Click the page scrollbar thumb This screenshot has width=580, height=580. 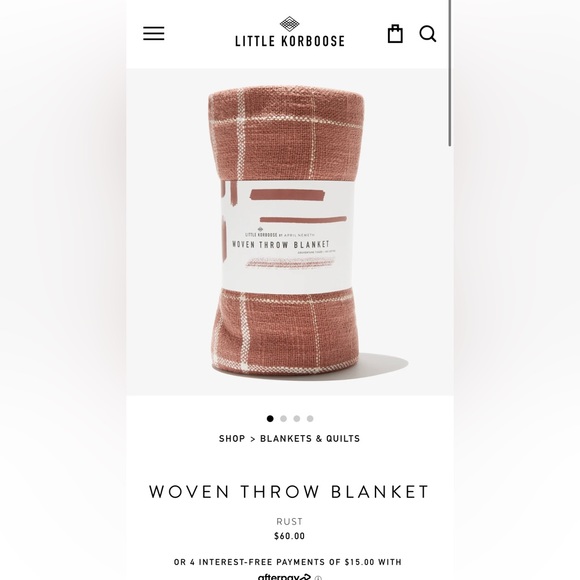450,73
